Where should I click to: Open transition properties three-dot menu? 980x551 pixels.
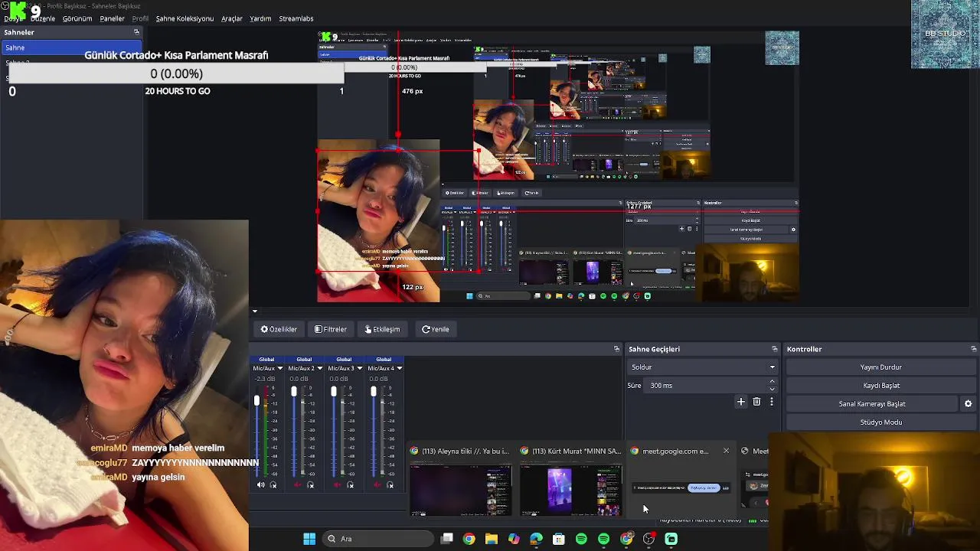click(772, 402)
